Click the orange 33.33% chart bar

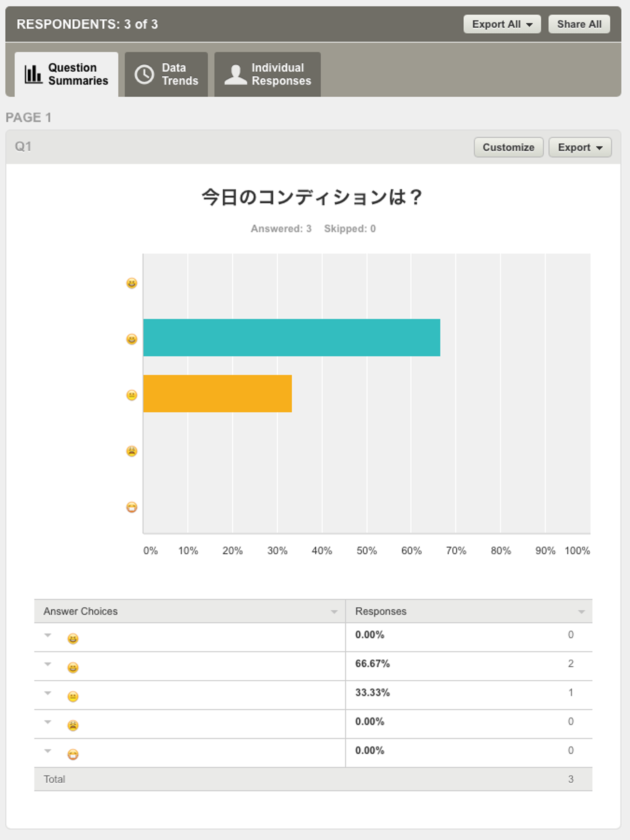pos(217,394)
